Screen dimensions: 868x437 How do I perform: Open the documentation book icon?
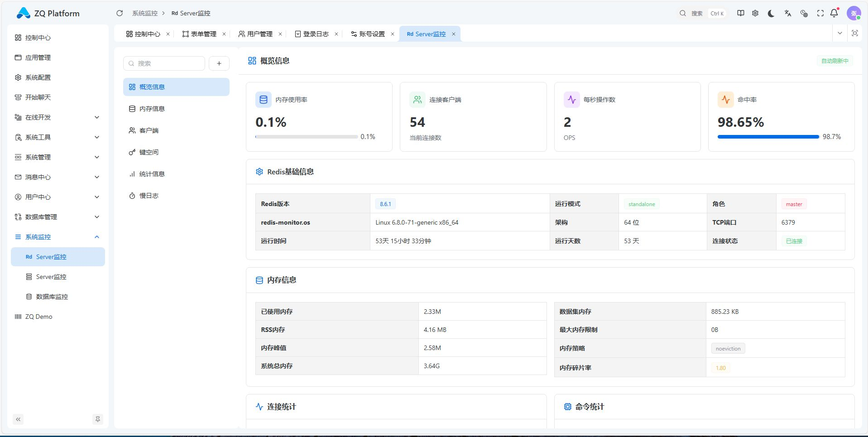pos(741,13)
